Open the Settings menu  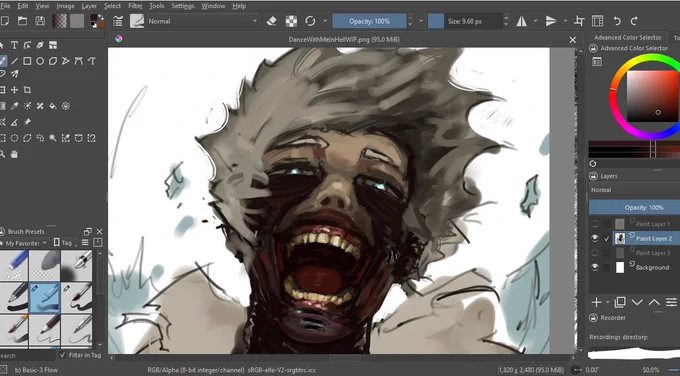click(x=183, y=6)
